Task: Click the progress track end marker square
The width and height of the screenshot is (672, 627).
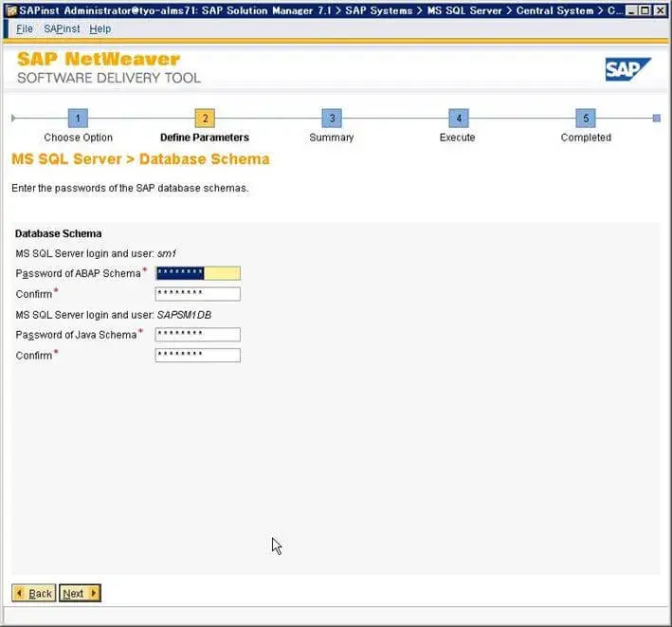Action: [657, 118]
